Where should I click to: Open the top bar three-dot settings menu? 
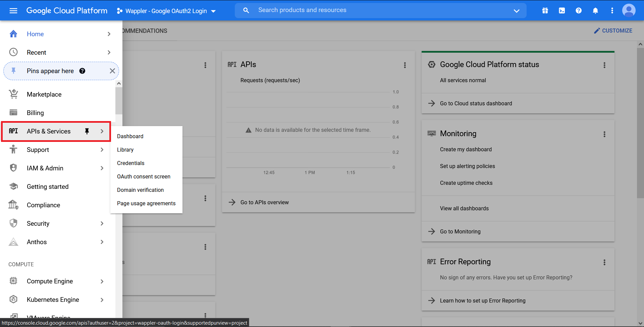(x=612, y=11)
